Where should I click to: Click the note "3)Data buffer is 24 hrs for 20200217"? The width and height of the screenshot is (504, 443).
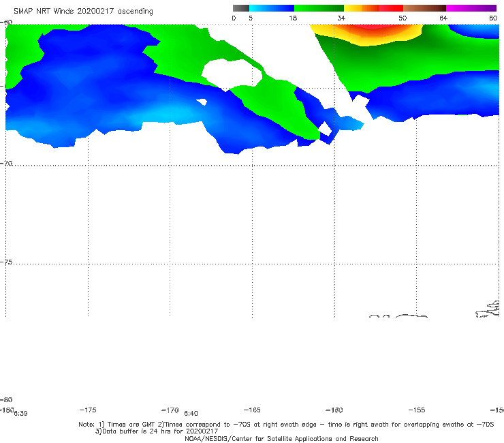coord(157,431)
